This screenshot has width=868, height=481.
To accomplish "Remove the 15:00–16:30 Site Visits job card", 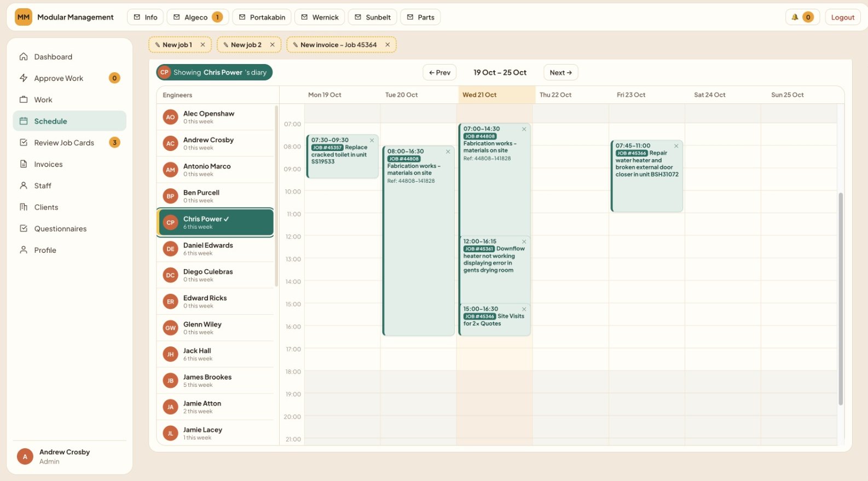I will [524, 309].
